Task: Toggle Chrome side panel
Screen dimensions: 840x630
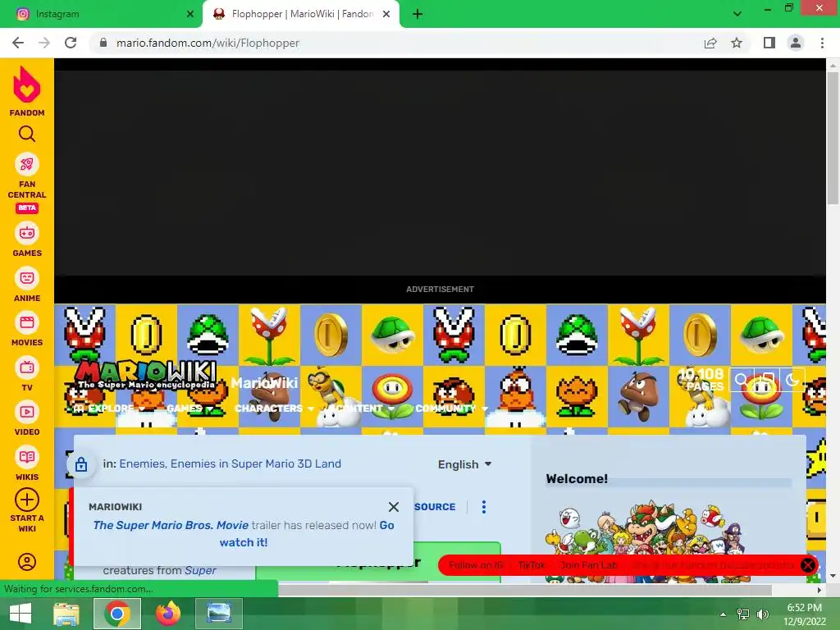Action: (769, 43)
